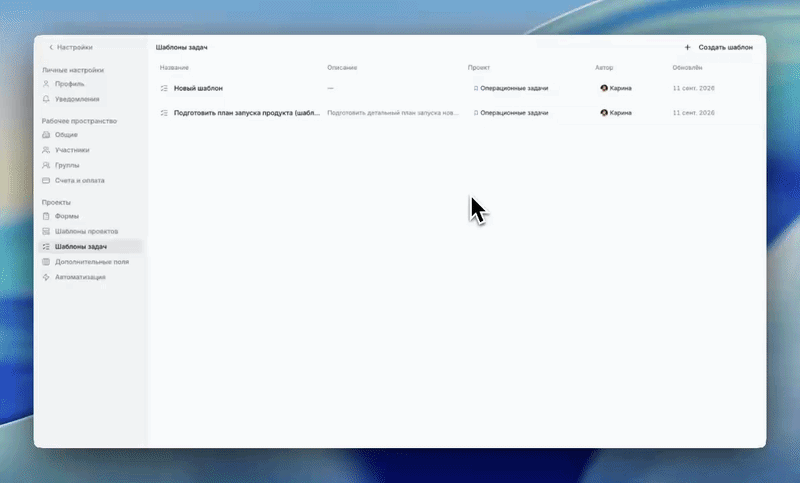Click project bookmark icon in Подготовить план row
The width and height of the screenshot is (800, 483).
tap(476, 113)
